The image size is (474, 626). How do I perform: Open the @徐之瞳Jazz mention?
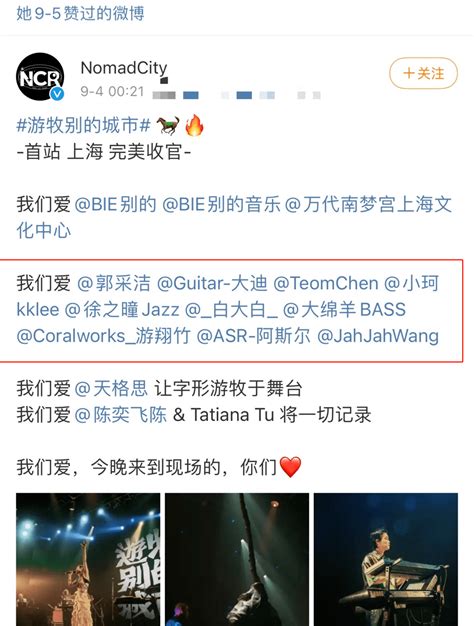(122, 310)
